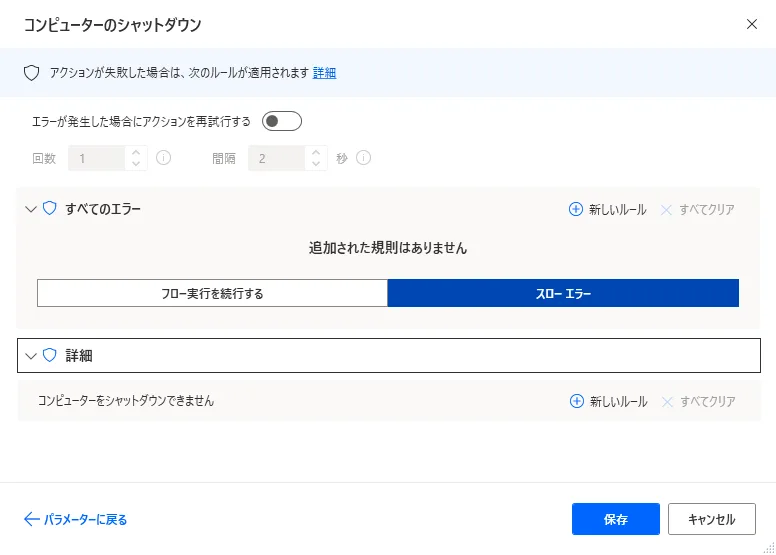776x555 pixels.
Task: Click the shield icon beside すべてのエラー
Action: tap(49, 209)
